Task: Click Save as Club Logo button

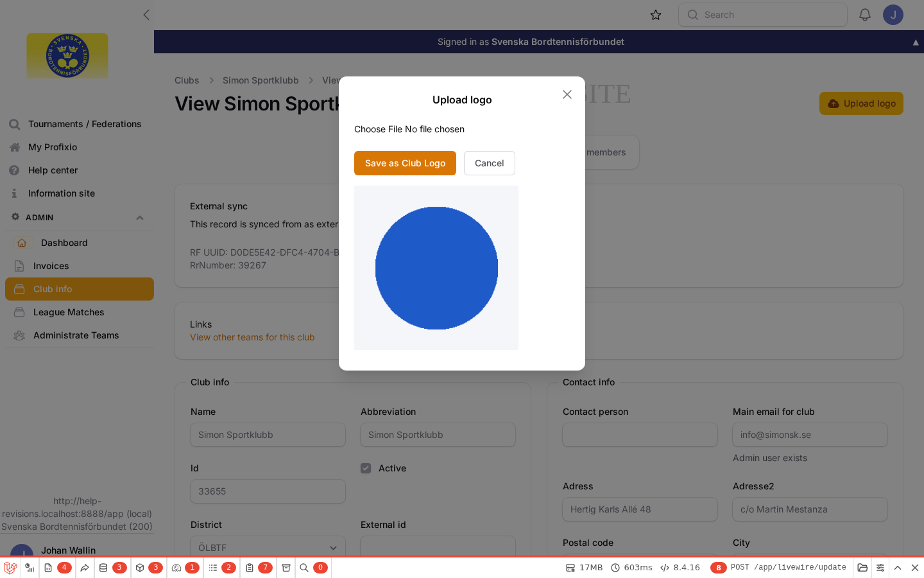Action: pos(405,163)
